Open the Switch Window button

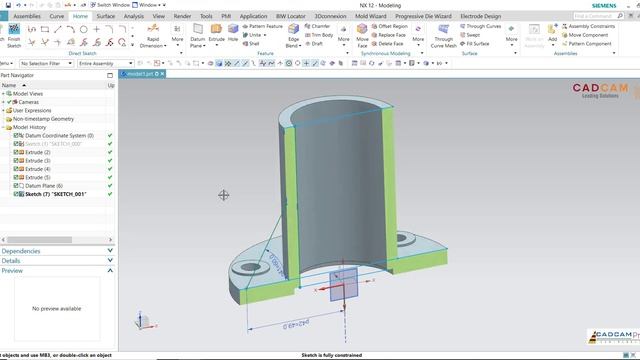pos(110,5)
